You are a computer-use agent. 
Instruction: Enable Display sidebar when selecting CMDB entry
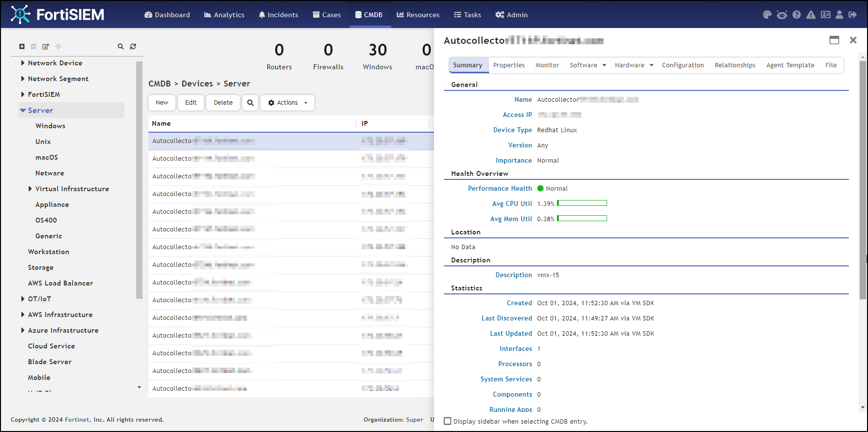tap(447, 421)
